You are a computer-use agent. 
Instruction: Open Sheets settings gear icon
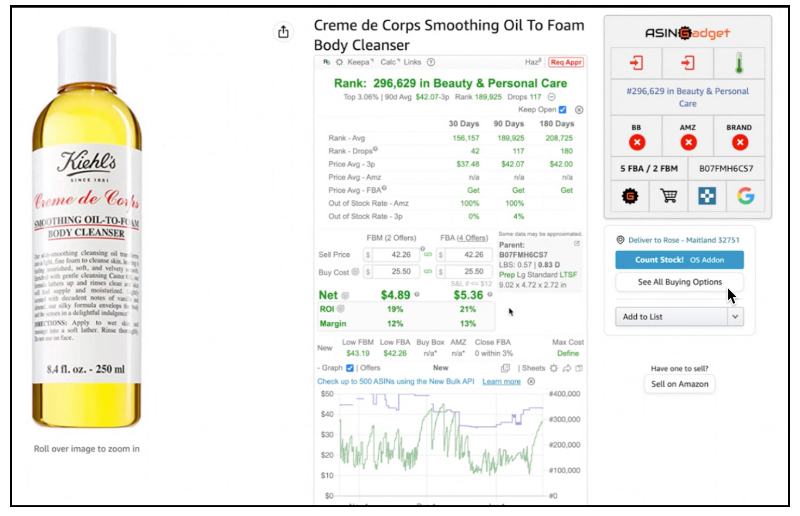point(554,368)
